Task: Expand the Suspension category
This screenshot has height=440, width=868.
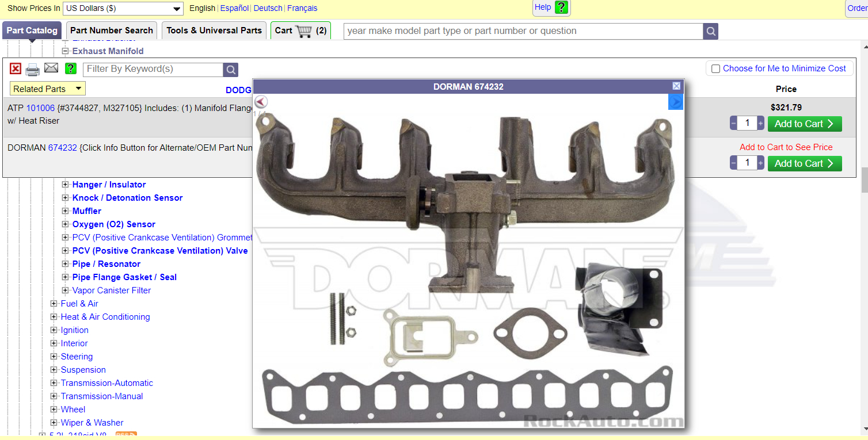Action: (54, 370)
